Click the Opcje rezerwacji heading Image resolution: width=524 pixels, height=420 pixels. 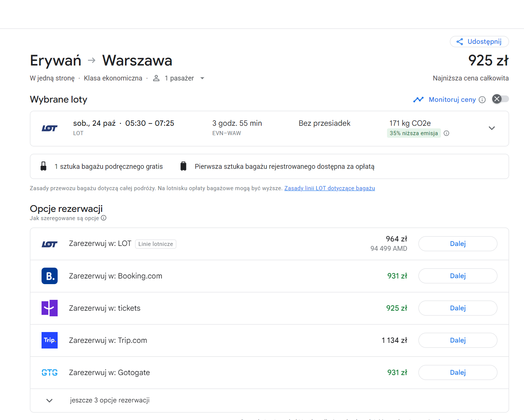pos(66,209)
